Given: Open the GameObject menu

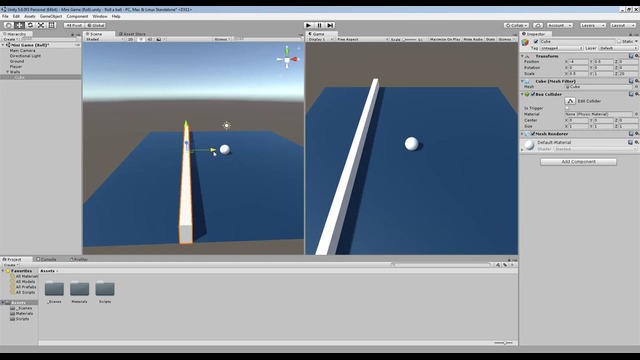Looking at the screenshot, I should [x=51, y=16].
